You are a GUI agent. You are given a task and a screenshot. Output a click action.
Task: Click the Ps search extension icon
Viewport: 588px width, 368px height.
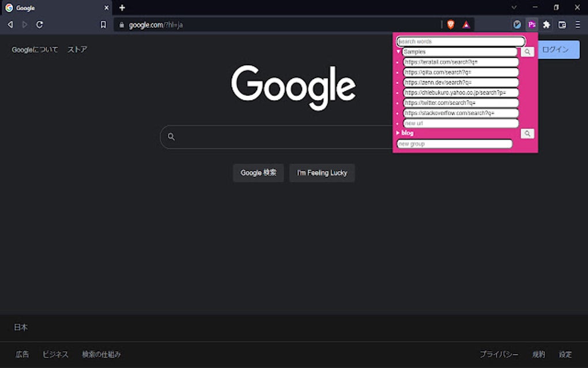point(532,24)
